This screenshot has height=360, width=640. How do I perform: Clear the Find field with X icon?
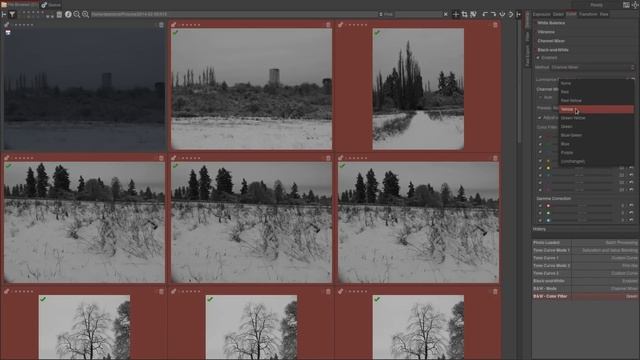pos(445,14)
